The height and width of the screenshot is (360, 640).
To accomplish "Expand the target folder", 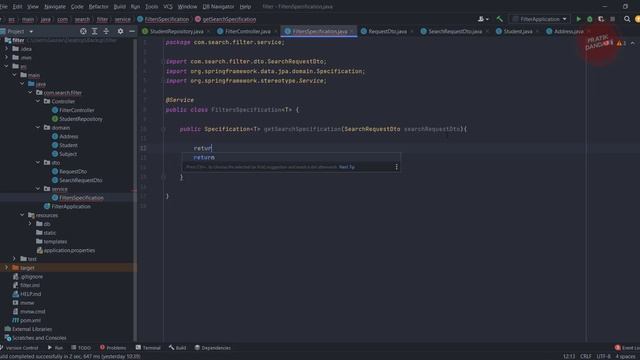I will tap(6, 268).
